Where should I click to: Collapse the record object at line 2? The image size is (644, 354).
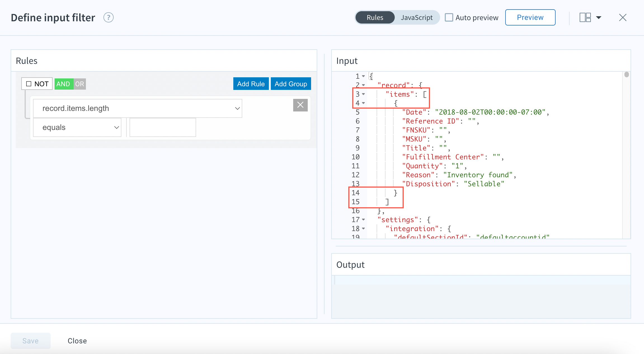[x=363, y=85]
